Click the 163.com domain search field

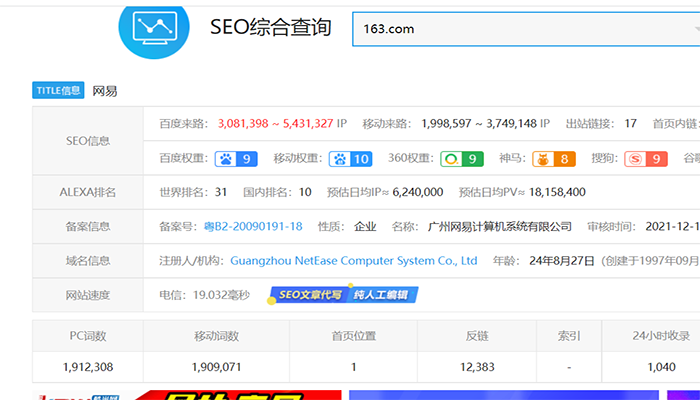pos(526,29)
